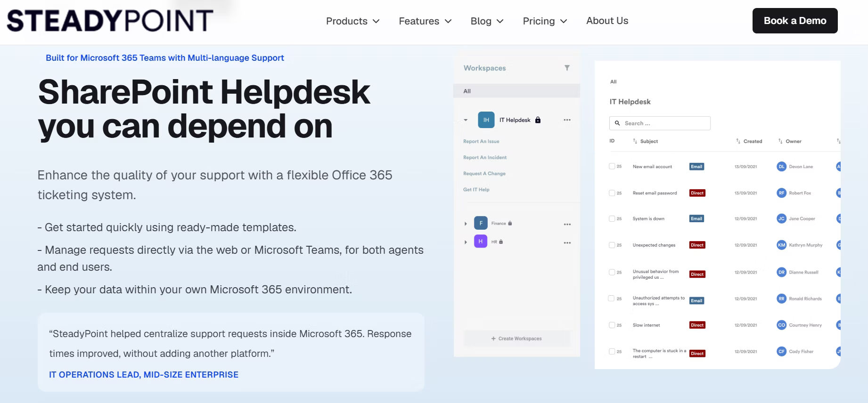Check the computer stuck in restart checkbox

tap(612, 351)
